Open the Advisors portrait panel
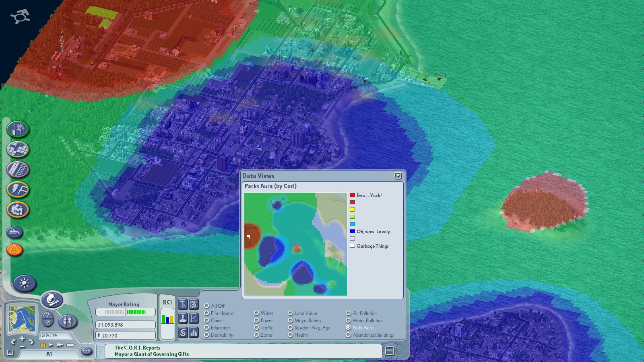 click(183, 319)
